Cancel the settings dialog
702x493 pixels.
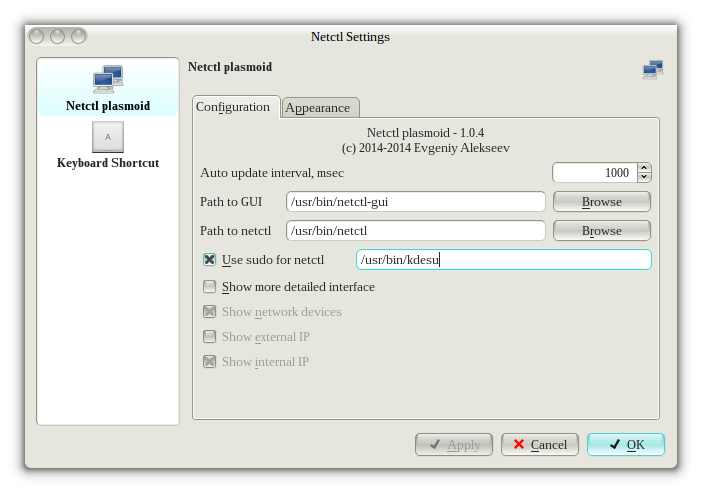(x=540, y=445)
